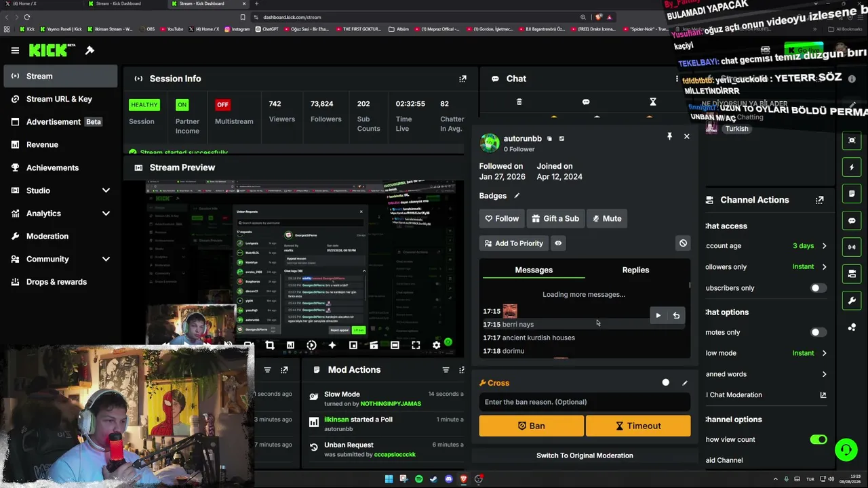
Task: Open the lightning bolt quick actions icon
Action: [852, 167]
